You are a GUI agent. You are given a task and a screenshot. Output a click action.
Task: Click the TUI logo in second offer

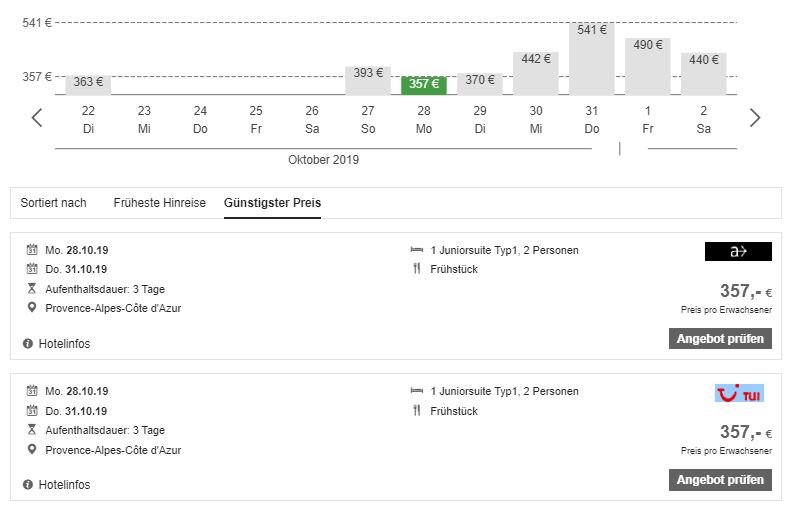[x=739, y=393]
